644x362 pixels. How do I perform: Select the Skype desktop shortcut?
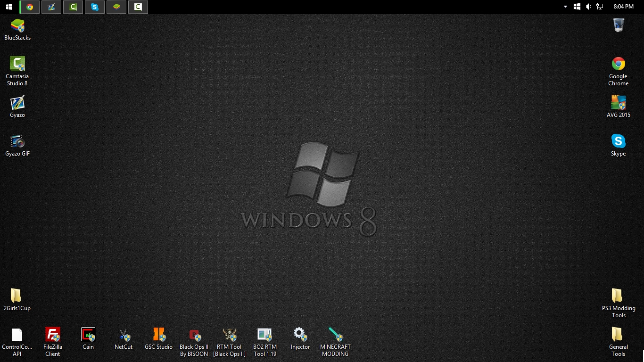619,145
